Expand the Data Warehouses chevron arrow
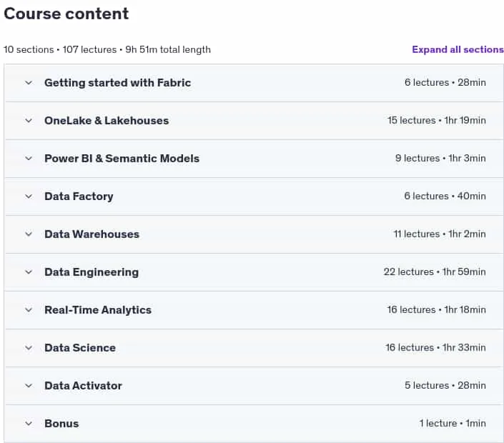Viewport: 504px width, 443px height. coord(29,234)
